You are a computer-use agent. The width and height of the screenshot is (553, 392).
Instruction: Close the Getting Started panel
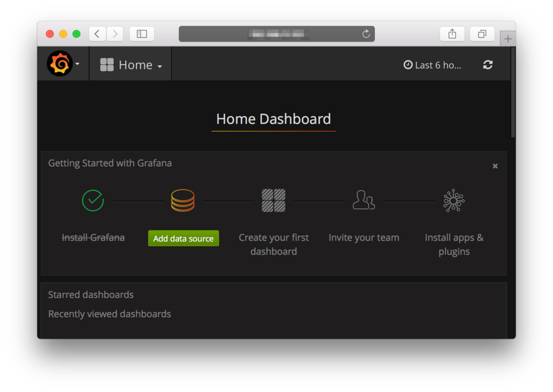coord(495,166)
